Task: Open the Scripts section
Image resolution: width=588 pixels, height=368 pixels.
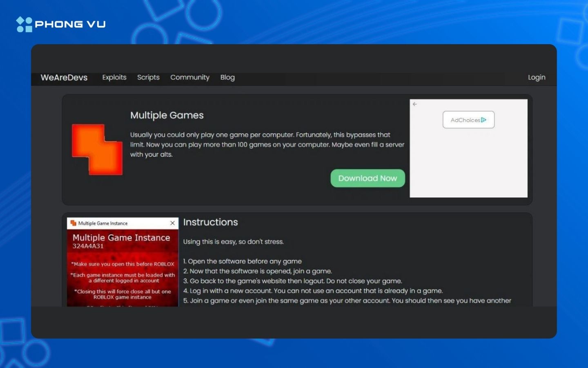Action: pos(148,77)
